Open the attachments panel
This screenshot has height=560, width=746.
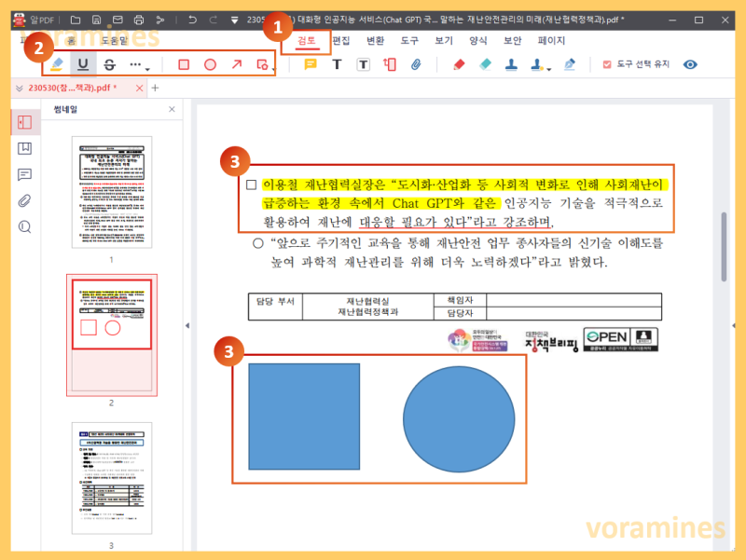[x=25, y=200]
